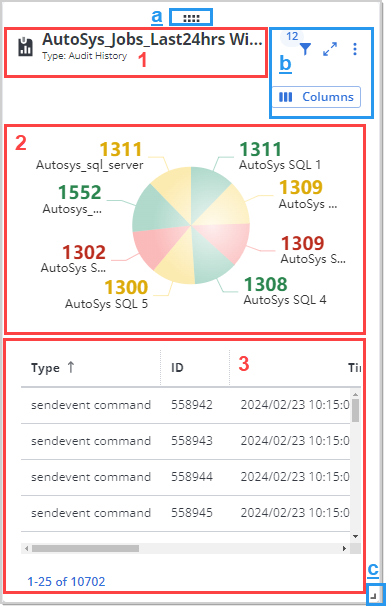Select the row with ID 558942

186,405
